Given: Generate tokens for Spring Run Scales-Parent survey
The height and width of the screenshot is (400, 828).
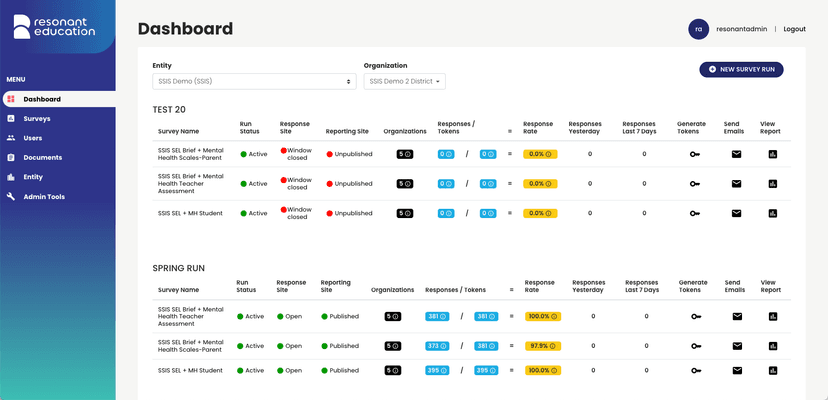Looking at the screenshot, I should click(697, 346).
